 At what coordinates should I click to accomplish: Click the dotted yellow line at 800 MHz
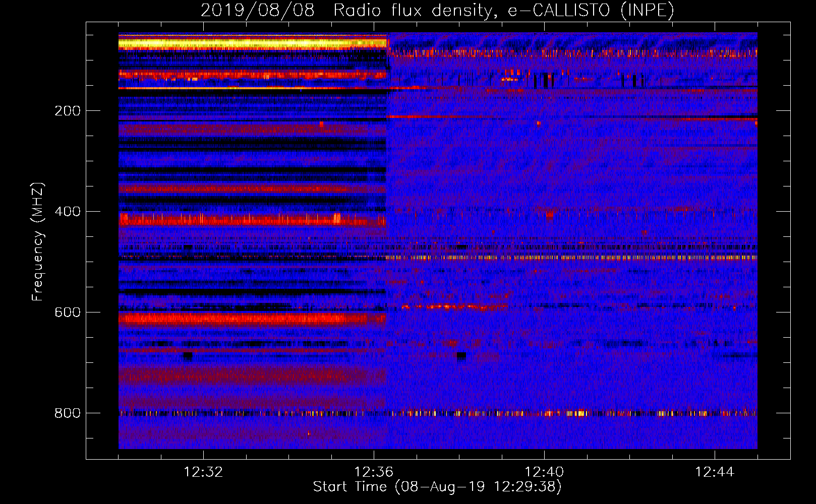click(438, 414)
